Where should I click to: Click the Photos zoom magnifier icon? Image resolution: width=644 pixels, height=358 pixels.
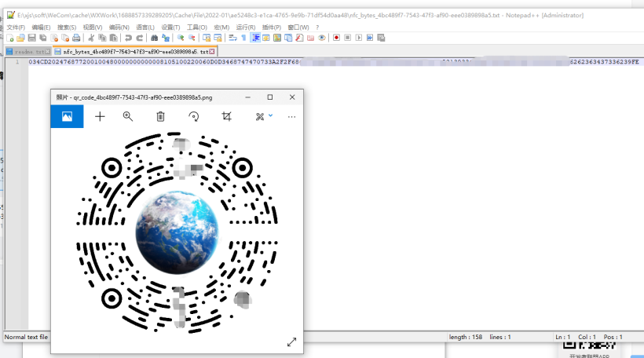point(128,117)
